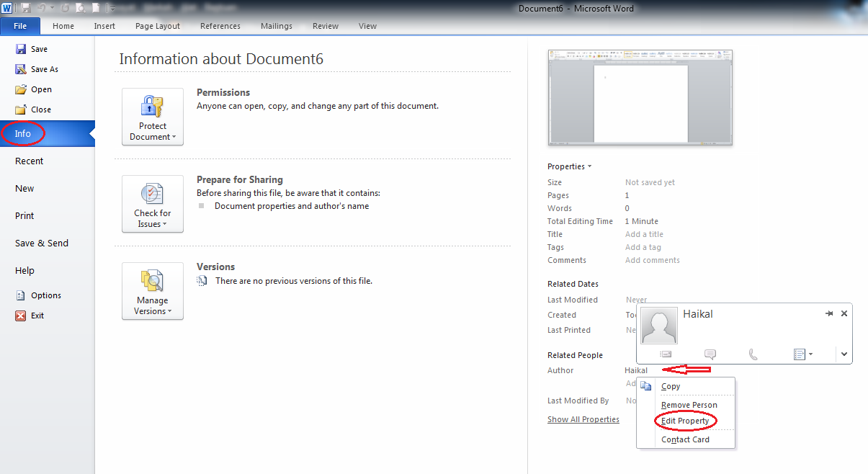Click the phone call icon on contact card
This screenshot has width=868, height=474.
coord(753,354)
